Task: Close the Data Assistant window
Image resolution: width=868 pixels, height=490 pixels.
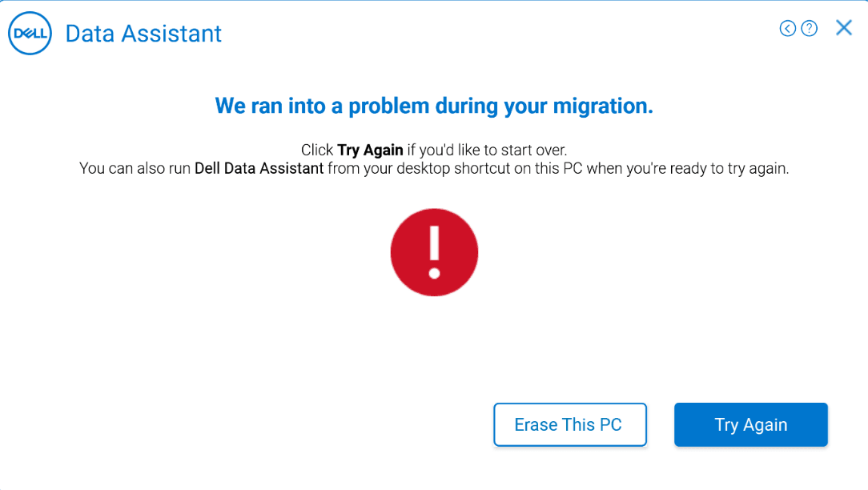Action: [844, 28]
